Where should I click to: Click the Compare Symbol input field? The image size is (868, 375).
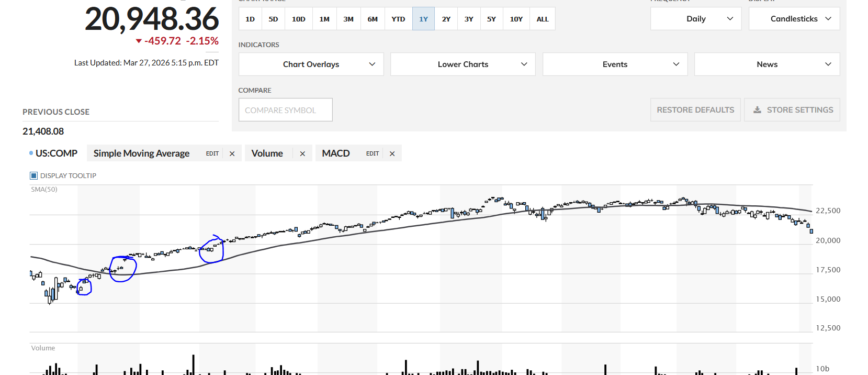(x=286, y=110)
